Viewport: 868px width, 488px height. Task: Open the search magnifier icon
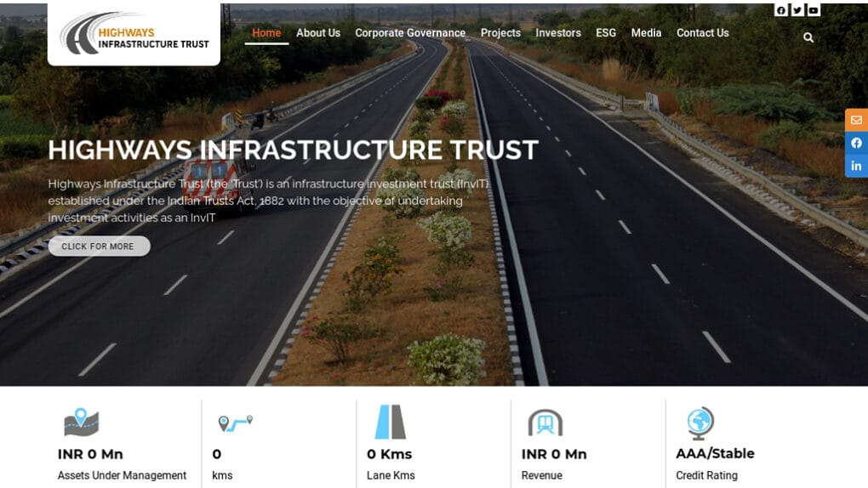pos(808,37)
